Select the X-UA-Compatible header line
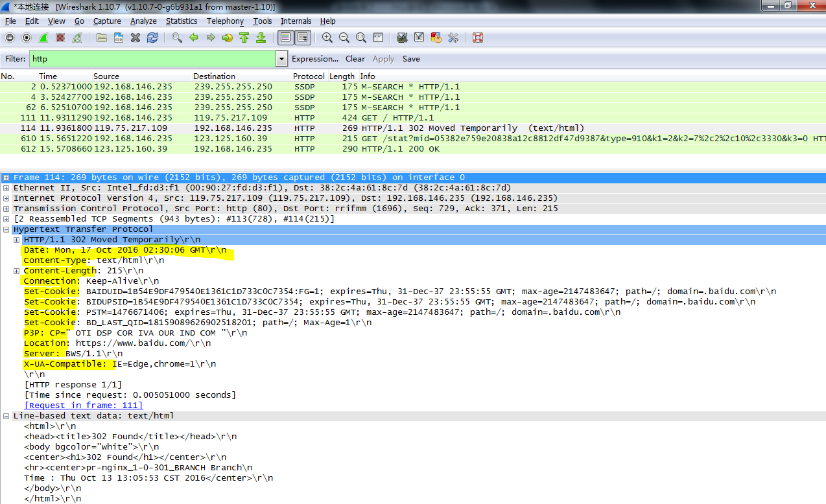The width and height of the screenshot is (826, 504). 120,364
